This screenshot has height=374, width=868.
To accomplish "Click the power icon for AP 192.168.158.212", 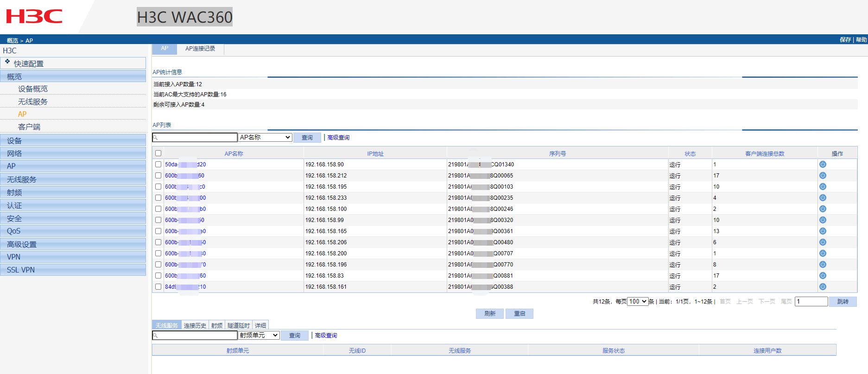I will click(823, 176).
